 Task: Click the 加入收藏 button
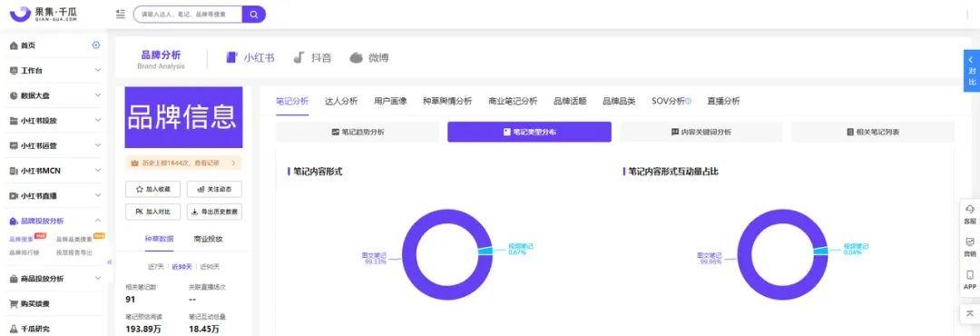153,189
